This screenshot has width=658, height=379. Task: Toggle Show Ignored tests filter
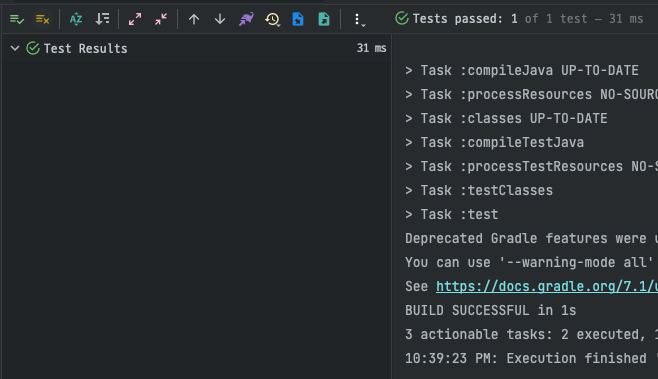point(43,19)
